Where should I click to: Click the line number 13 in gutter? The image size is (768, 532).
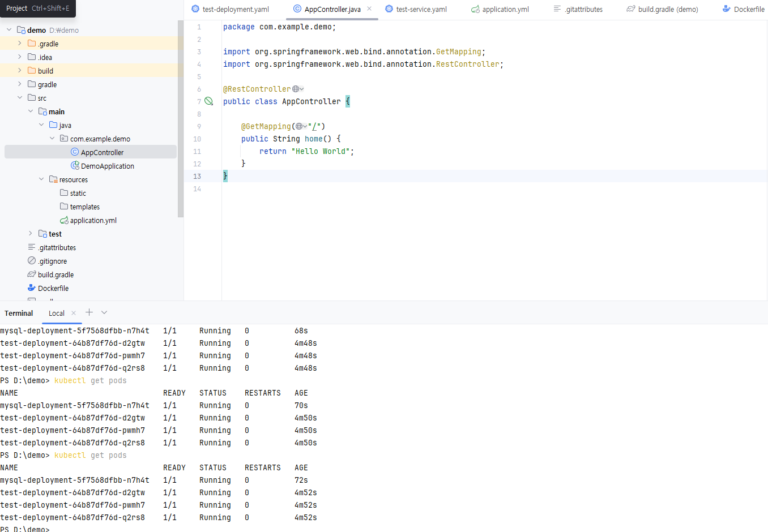pos(197,176)
